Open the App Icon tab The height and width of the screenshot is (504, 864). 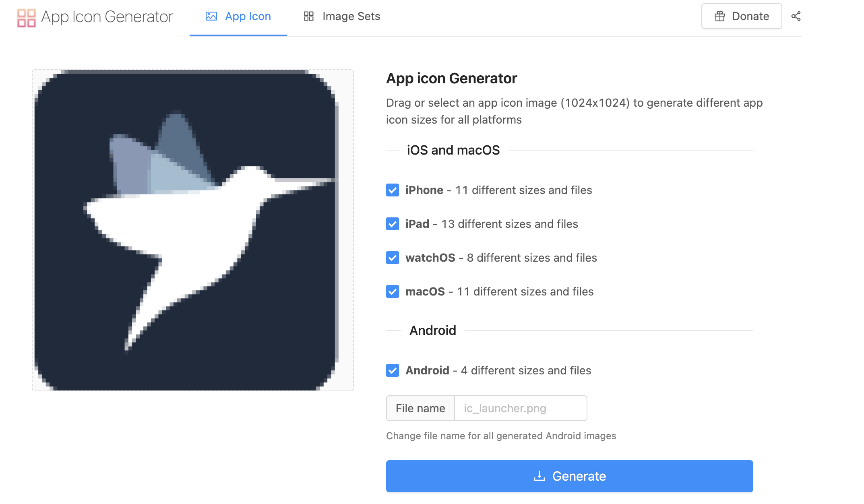click(x=238, y=17)
